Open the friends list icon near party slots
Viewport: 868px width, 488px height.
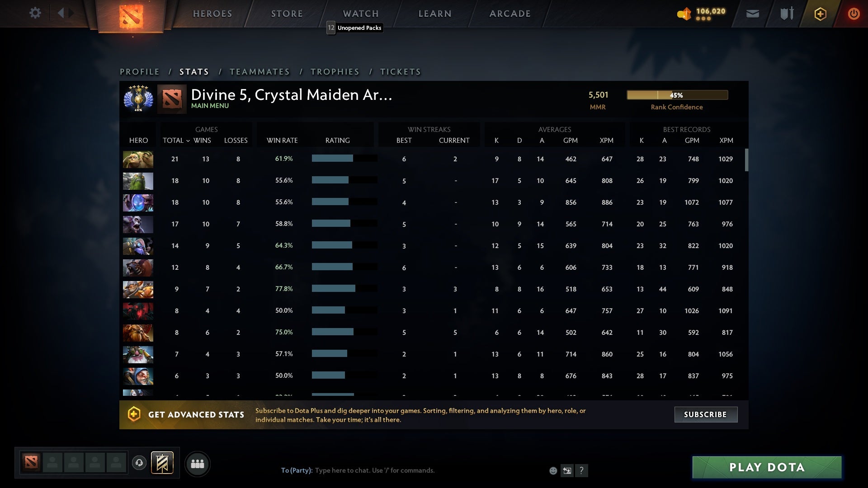(198, 464)
